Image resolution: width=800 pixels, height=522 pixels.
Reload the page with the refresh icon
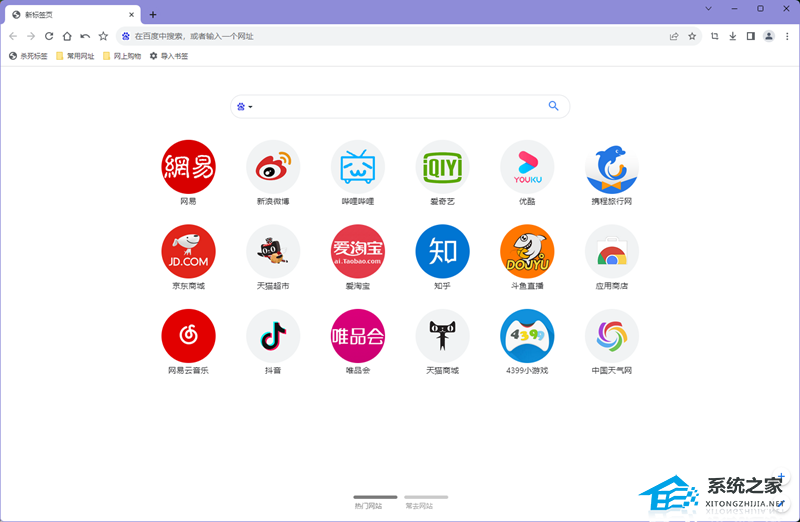tap(49, 36)
